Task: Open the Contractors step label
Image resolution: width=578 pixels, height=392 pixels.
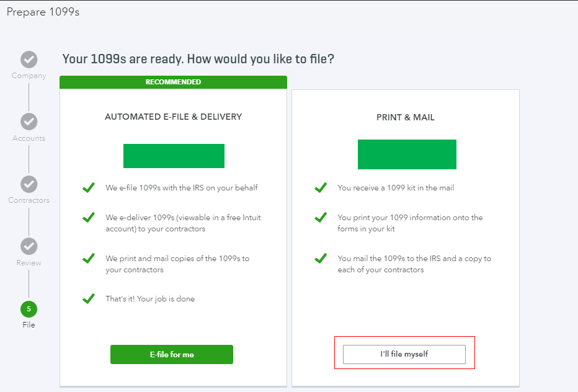Action: [x=29, y=200]
